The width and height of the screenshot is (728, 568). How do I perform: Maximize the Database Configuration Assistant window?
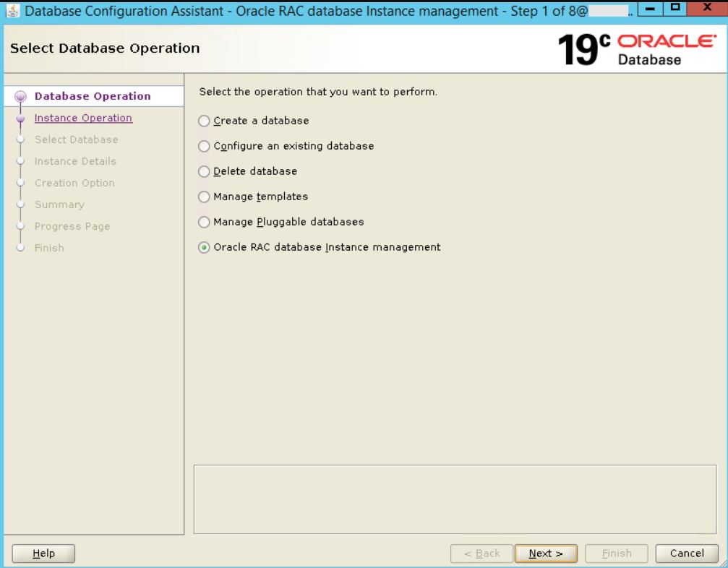tap(675, 9)
